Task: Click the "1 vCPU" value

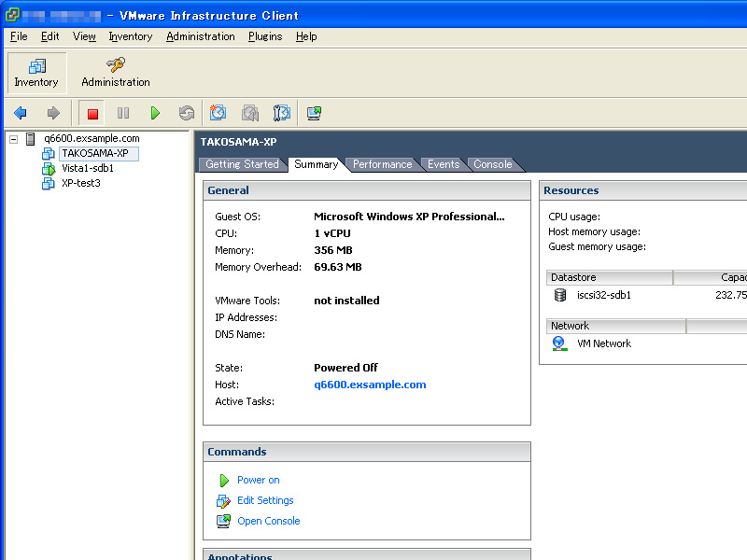Action: pyautogui.click(x=332, y=234)
